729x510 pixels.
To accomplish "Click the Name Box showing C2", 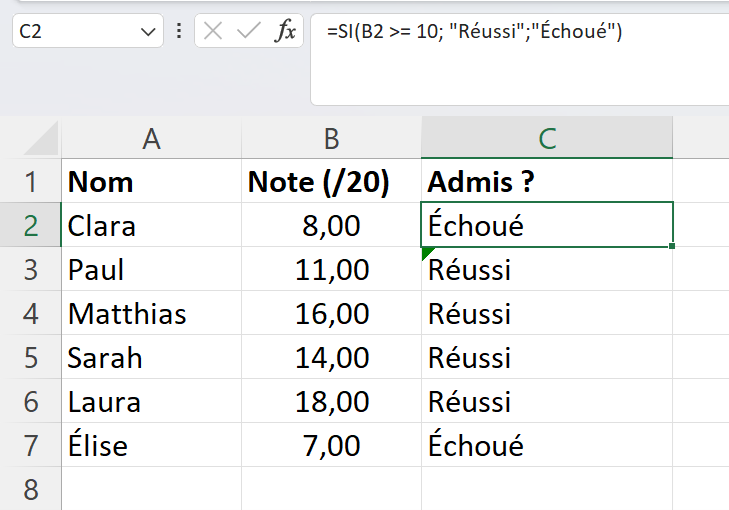I will tap(88, 31).
